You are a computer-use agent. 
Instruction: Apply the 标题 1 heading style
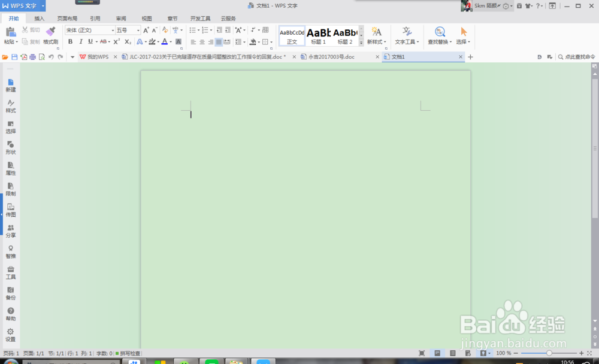[x=319, y=36]
